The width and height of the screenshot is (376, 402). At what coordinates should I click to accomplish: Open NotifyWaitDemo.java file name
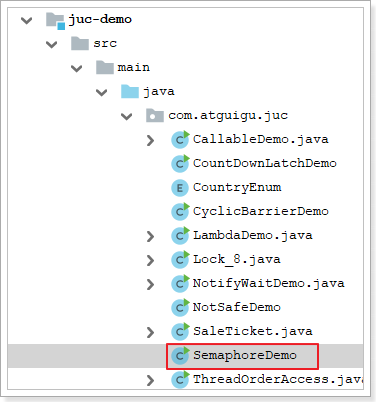tap(269, 284)
